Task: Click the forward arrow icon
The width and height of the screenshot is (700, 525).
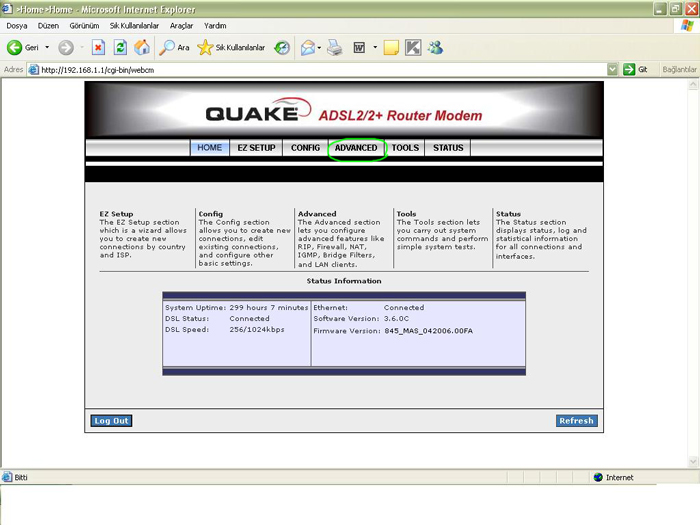Action: 66,47
